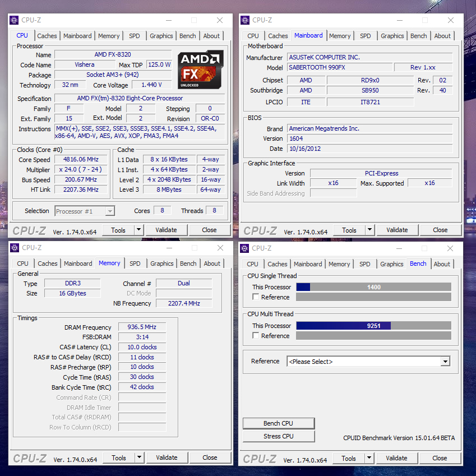476x476 pixels.
Task: Click the Specification field for FX-8320 Eight-Core Processor
Action: tap(140, 98)
